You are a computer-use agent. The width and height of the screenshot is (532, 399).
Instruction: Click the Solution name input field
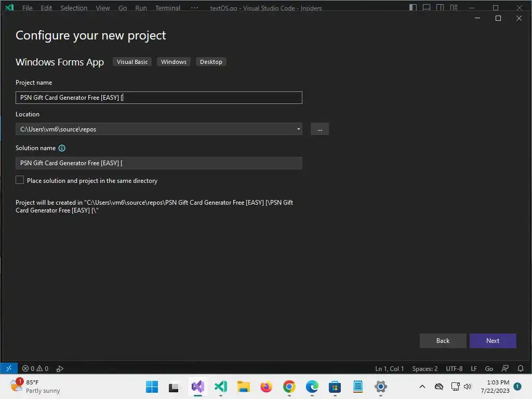159,163
